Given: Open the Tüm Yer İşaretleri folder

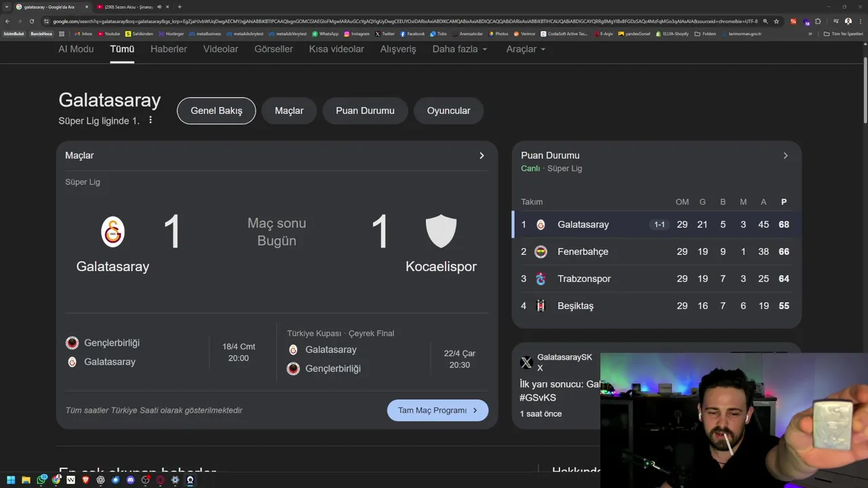Looking at the screenshot, I should coord(844,33).
